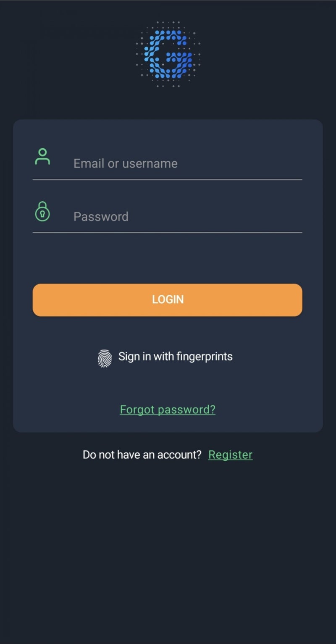This screenshot has width=336, height=644.
Task: Click the green padlock icon next to Password
Action: [x=42, y=211]
